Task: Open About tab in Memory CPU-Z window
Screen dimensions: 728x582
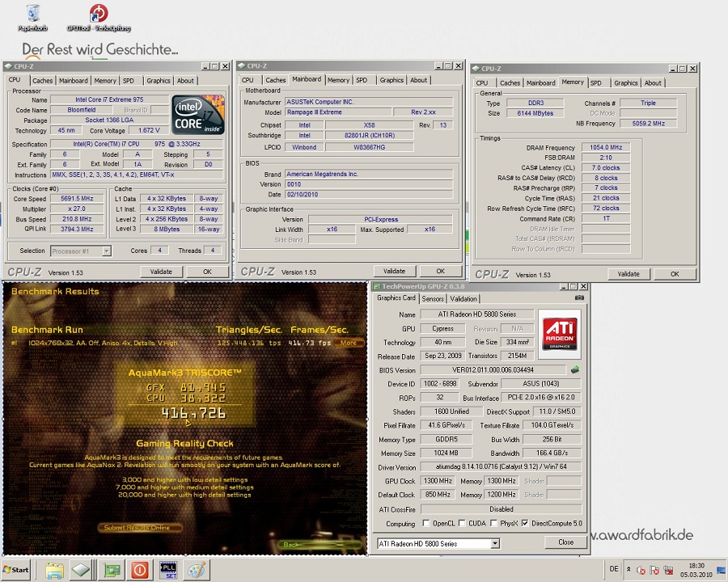Action: pos(652,83)
